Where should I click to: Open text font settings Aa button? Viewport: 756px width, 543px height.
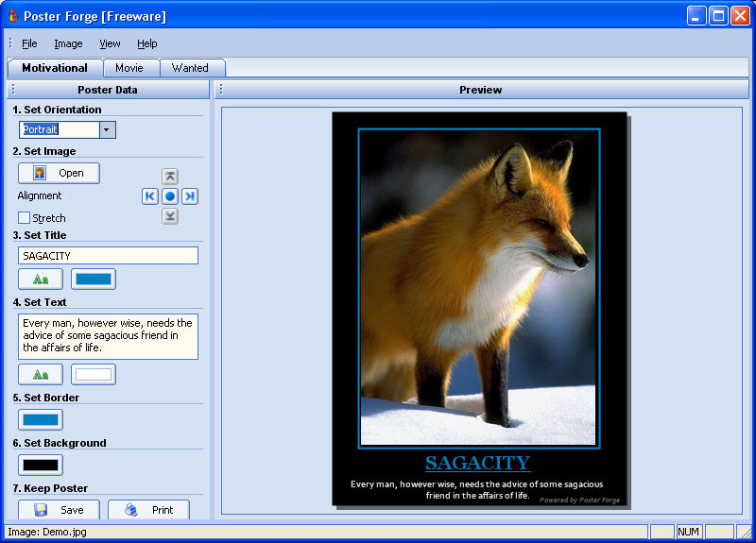[x=41, y=374]
